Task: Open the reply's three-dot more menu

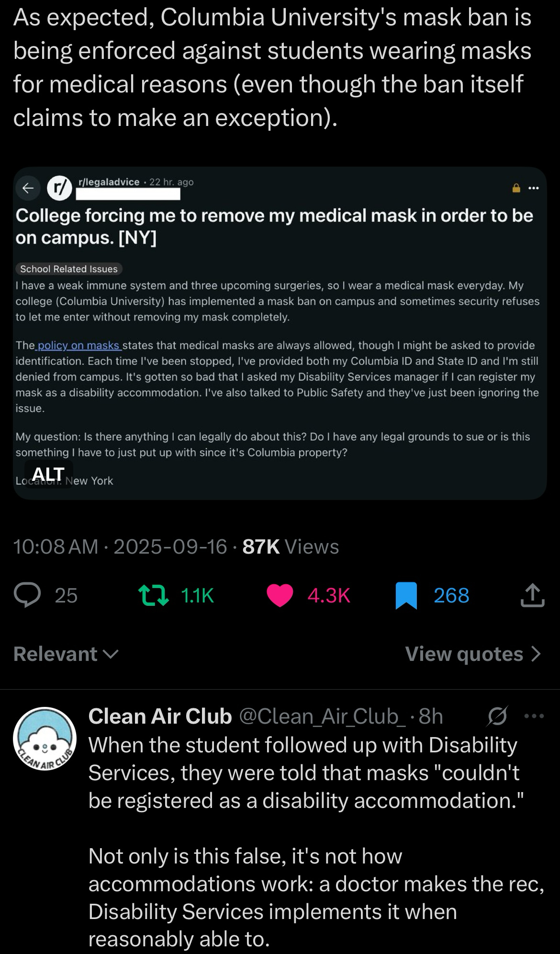Action: [x=534, y=716]
